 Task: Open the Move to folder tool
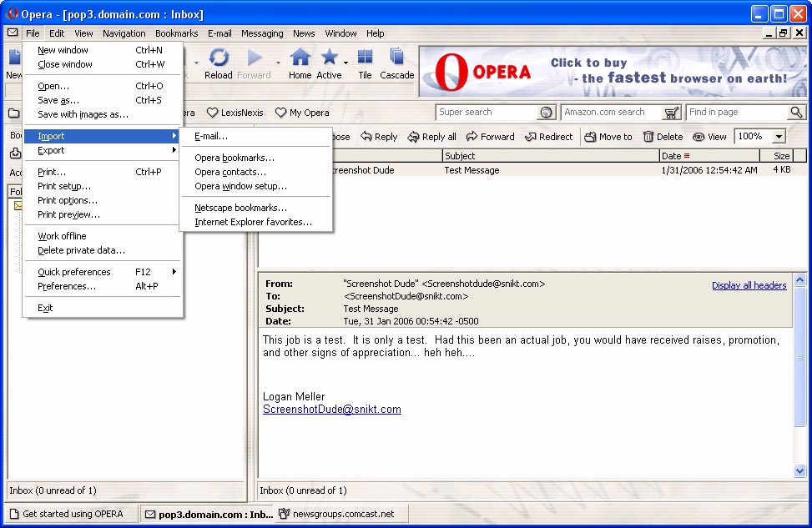point(608,137)
